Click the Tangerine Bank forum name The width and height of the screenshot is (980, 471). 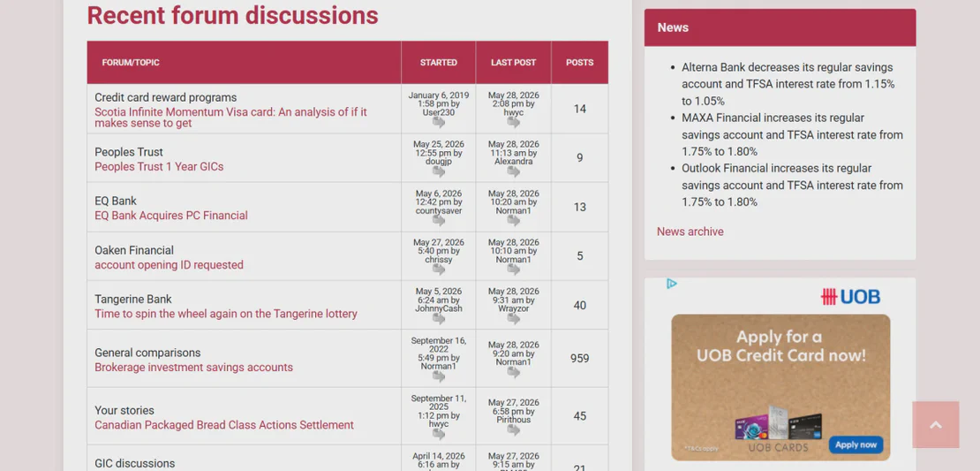pos(133,299)
